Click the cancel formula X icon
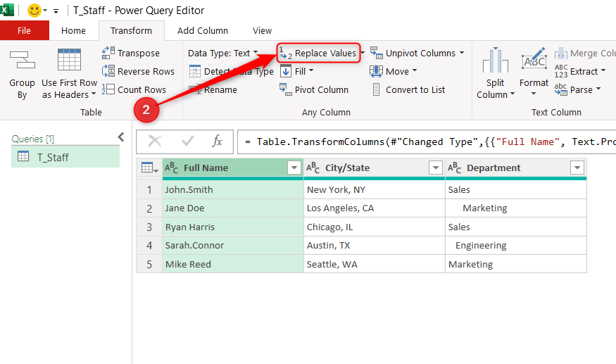Viewport: 616px width, 364px height. (155, 141)
